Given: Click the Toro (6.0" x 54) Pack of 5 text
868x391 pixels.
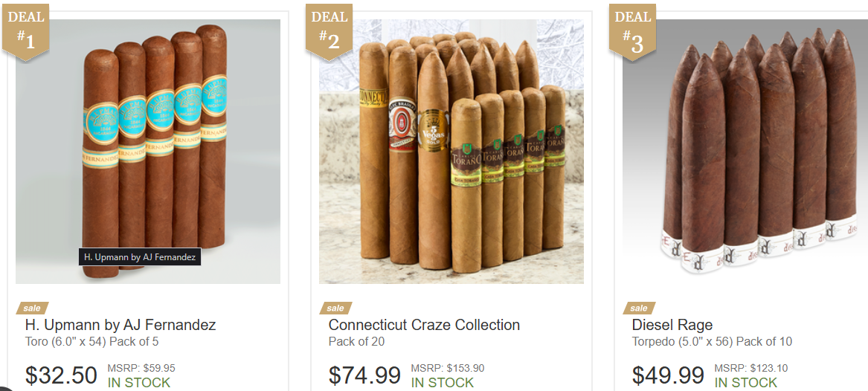Looking at the screenshot, I should [92, 342].
